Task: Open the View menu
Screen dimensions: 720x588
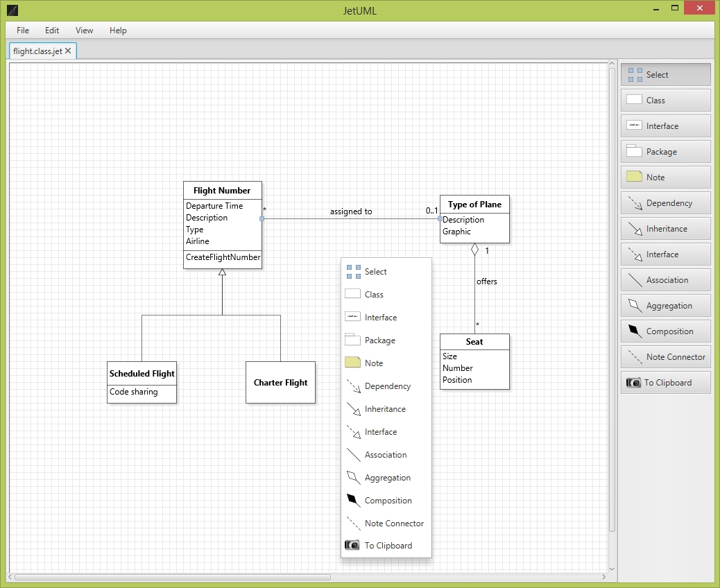Action: (x=85, y=31)
